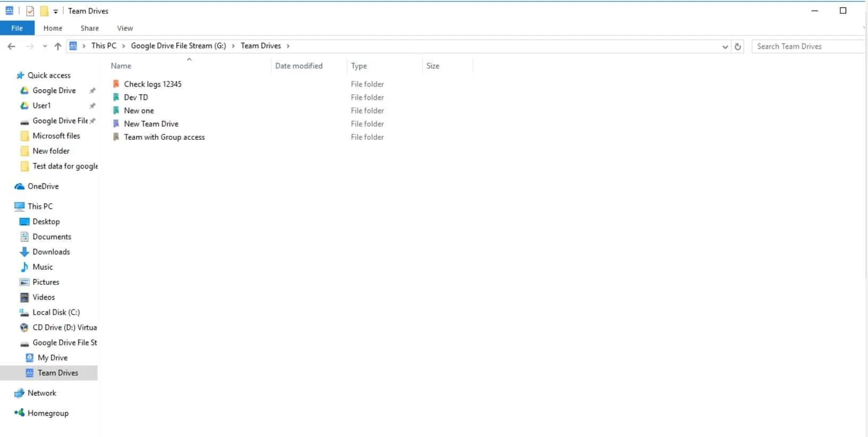Open OneDrive in the navigation pane
This screenshot has height=437, width=868.
[43, 187]
